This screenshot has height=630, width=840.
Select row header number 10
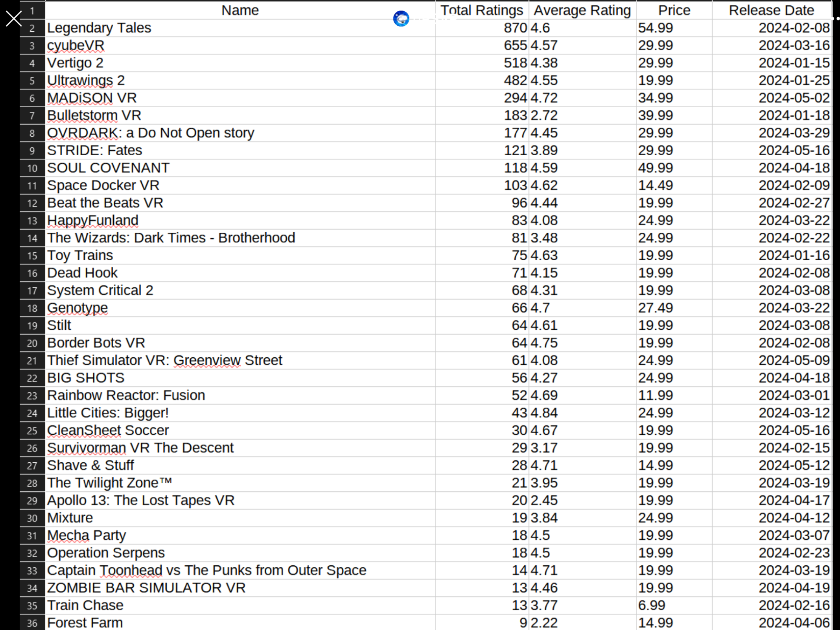(x=32, y=168)
